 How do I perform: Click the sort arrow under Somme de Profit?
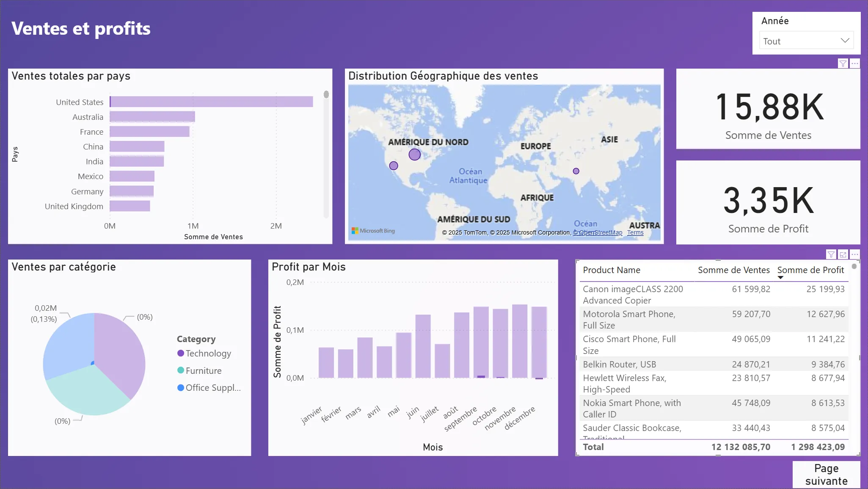click(x=780, y=278)
